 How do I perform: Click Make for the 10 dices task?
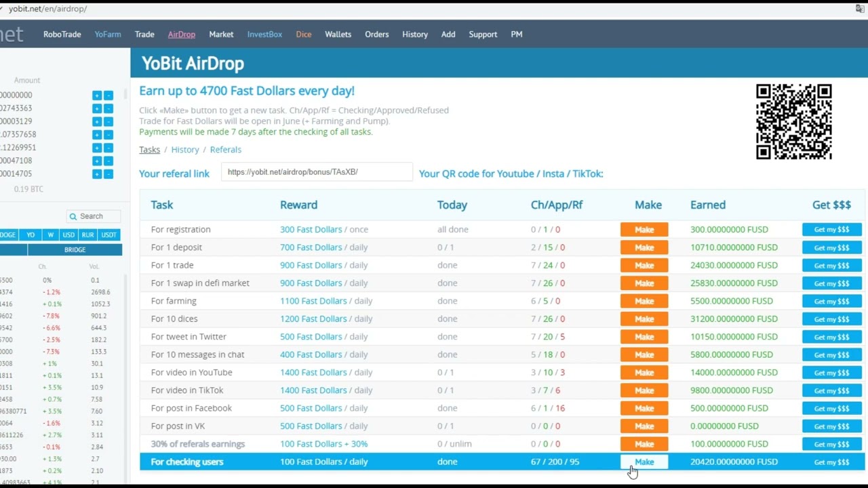pyautogui.click(x=644, y=319)
